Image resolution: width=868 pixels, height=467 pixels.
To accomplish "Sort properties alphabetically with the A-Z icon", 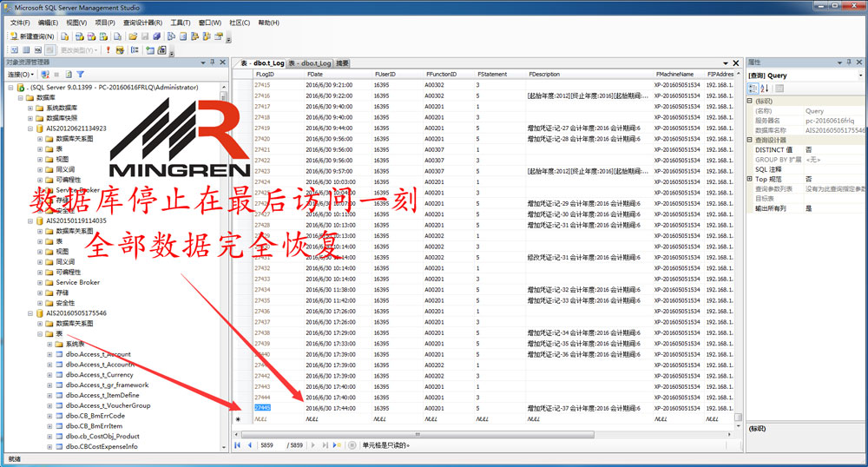I will (x=765, y=89).
